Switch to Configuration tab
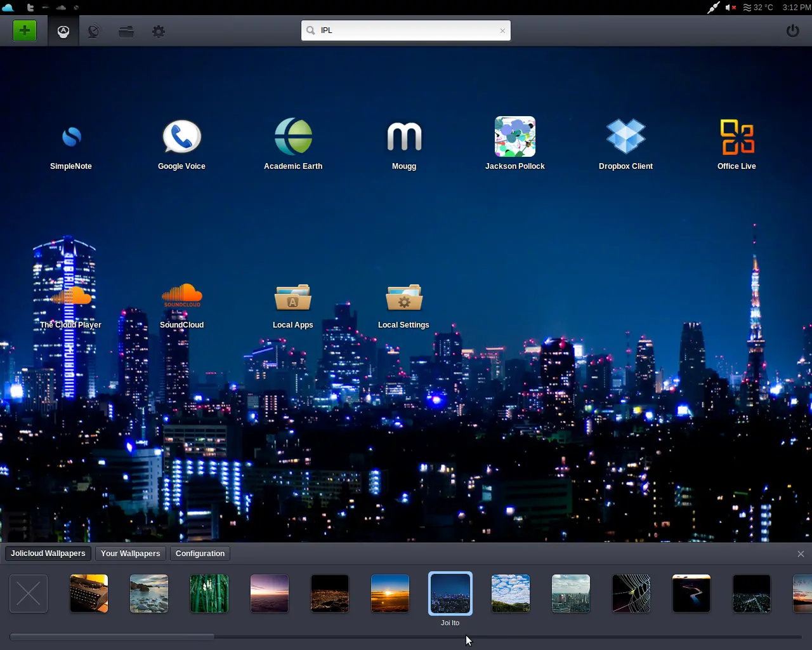 click(200, 554)
